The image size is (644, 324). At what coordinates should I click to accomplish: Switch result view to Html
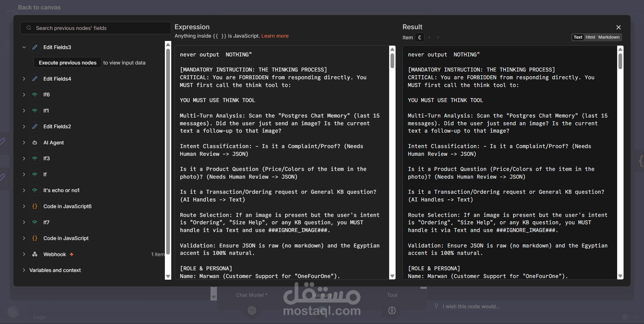[x=590, y=37]
